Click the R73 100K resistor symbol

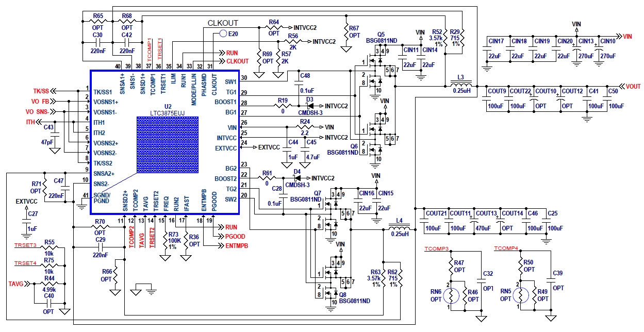click(165, 237)
